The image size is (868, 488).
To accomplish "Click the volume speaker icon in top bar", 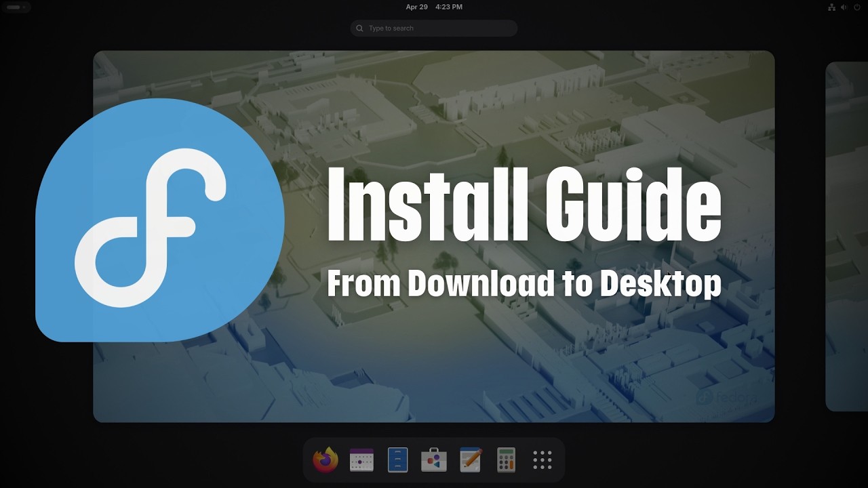I will pyautogui.click(x=844, y=7).
